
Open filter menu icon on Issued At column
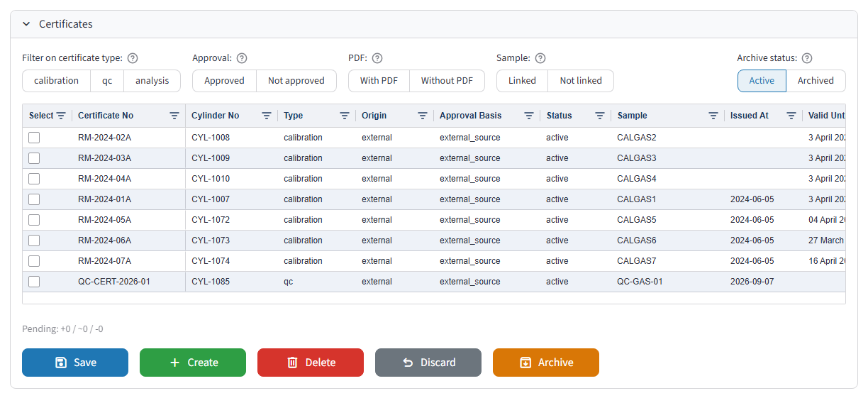click(791, 116)
